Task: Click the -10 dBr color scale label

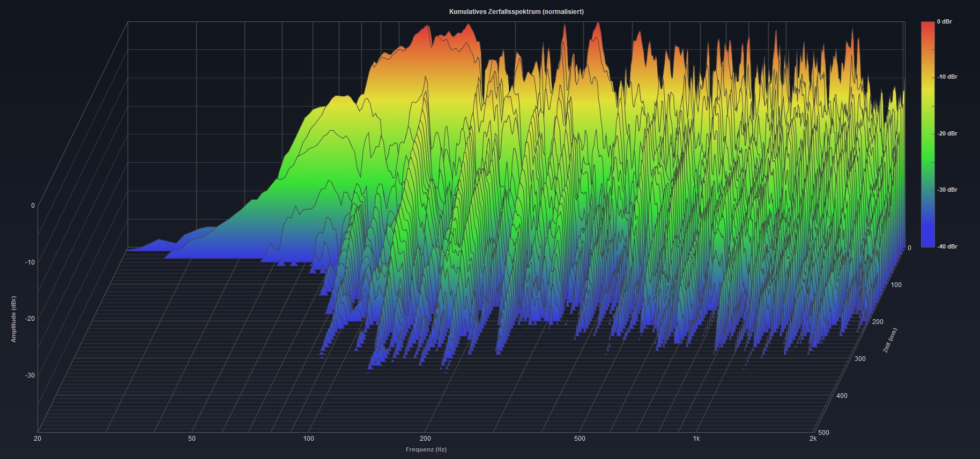Action: pos(947,77)
